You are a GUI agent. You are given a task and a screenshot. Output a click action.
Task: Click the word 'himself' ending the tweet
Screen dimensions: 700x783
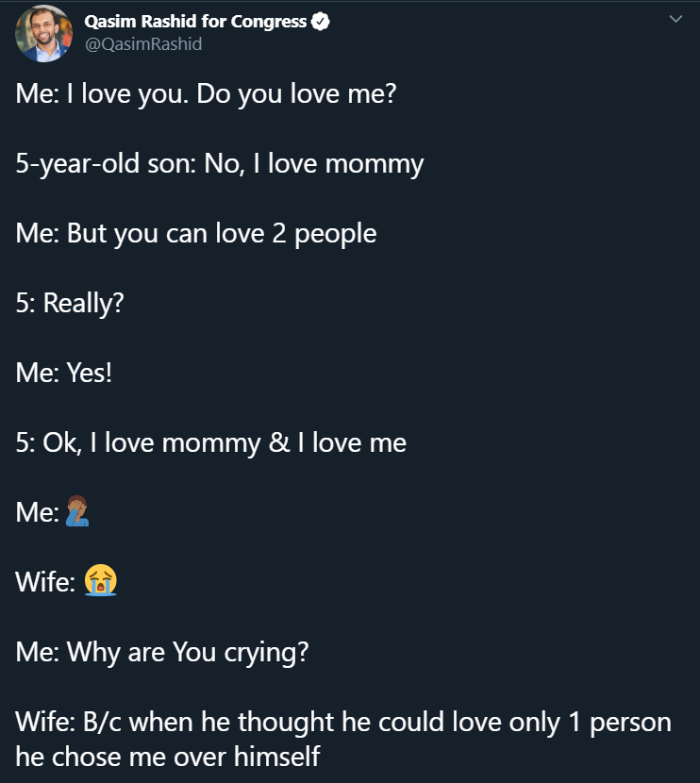pos(276,757)
